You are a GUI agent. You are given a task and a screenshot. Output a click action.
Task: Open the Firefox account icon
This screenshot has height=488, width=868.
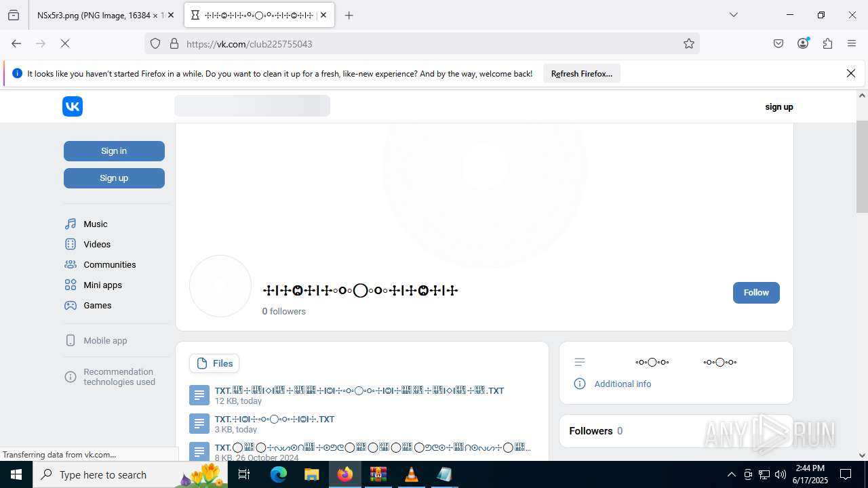coord(803,43)
